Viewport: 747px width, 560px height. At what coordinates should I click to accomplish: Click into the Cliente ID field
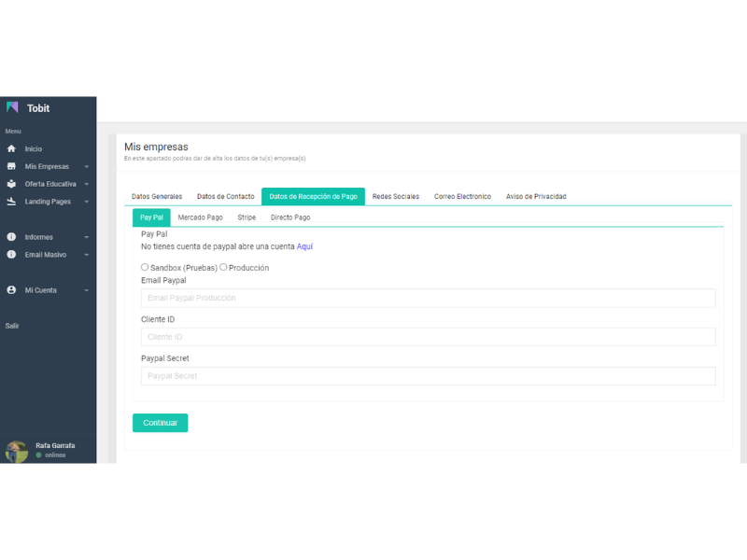pyautogui.click(x=428, y=337)
